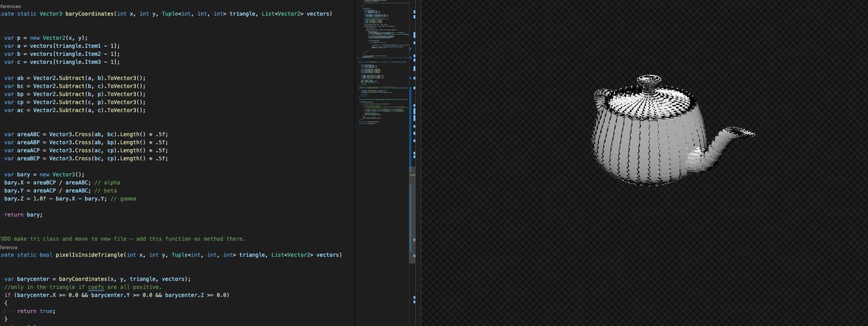Click the 'var barycenter = baryCoordinates' line

(x=98, y=279)
